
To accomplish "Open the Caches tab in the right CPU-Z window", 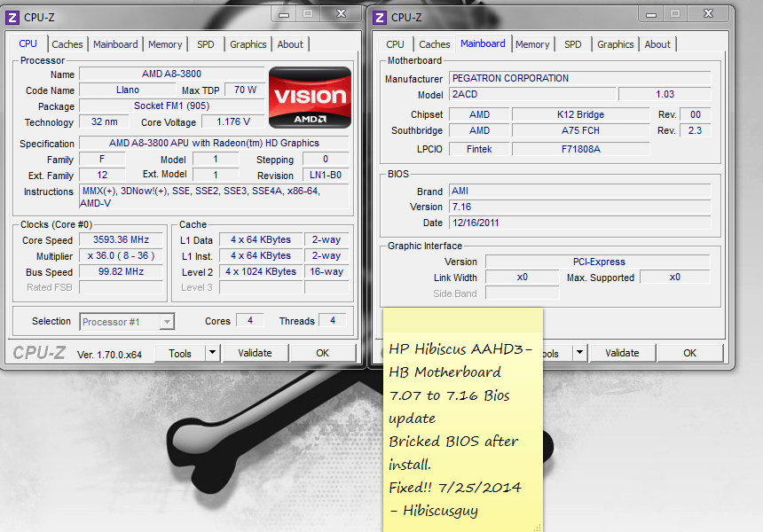I will pos(435,44).
